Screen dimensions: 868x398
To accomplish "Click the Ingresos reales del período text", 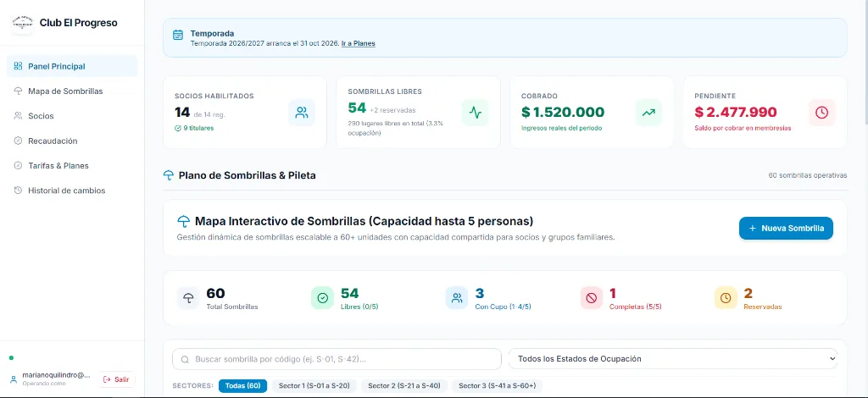I will pyautogui.click(x=561, y=128).
